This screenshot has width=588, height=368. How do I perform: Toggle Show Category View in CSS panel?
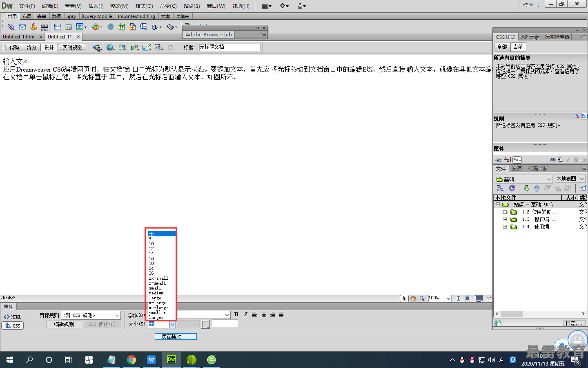(x=499, y=160)
